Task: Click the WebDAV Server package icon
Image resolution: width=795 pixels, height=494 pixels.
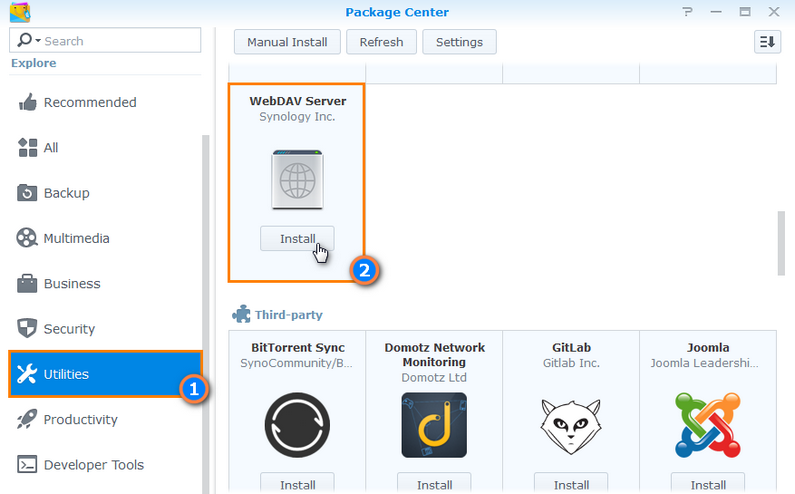Action: click(x=297, y=180)
